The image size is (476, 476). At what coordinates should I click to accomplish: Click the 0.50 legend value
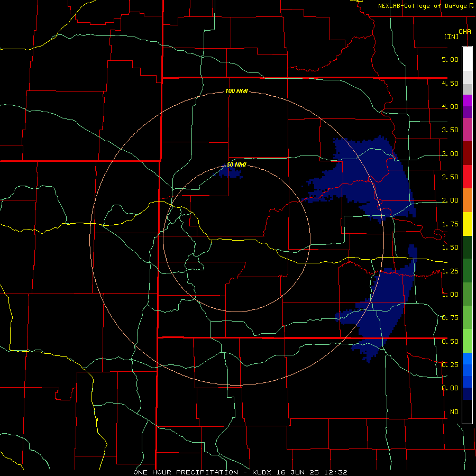(450, 342)
